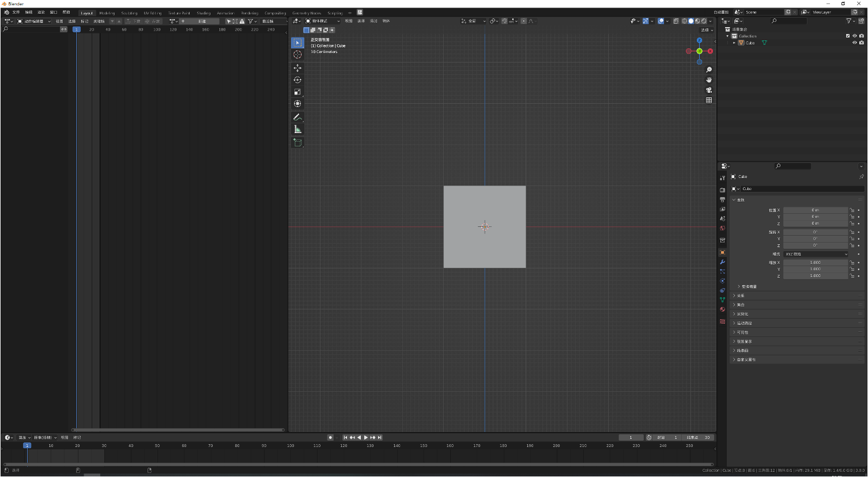Expand the 关系 (Relations) panel
Viewport: 868px width, 477px height.
[741, 296]
